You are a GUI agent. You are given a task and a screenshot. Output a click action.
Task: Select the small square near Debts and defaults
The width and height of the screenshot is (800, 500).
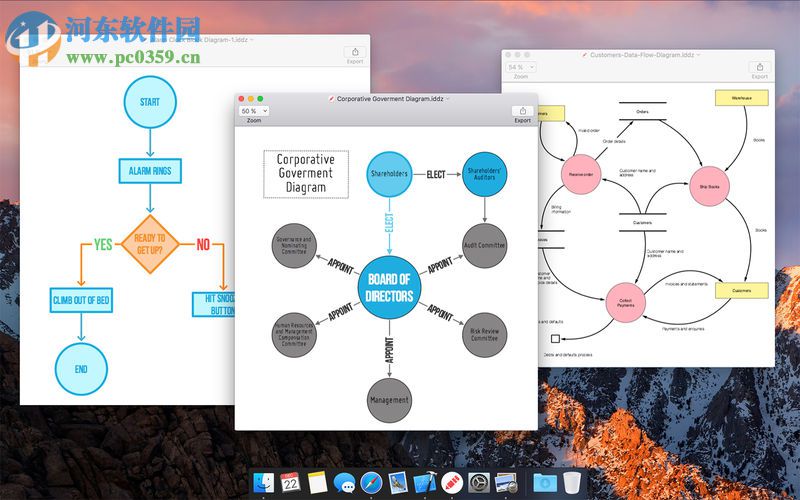pyautogui.click(x=556, y=338)
